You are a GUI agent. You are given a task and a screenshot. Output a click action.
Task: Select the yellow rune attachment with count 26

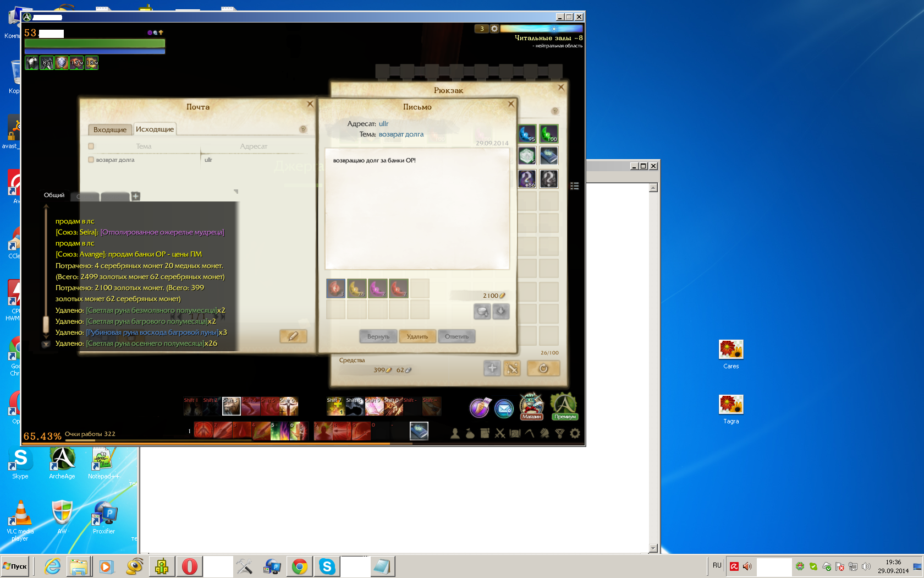pyautogui.click(x=356, y=288)
